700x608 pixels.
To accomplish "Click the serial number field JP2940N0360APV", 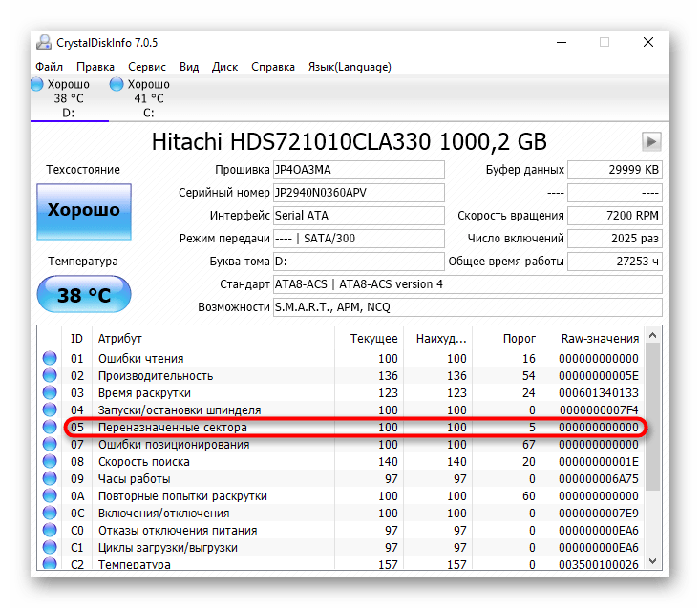I will pos(359,193).
